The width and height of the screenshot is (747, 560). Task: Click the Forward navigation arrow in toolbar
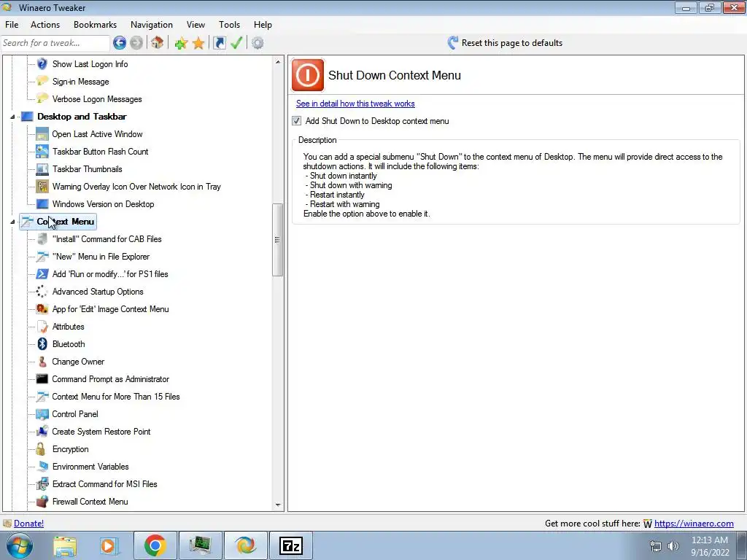pyautogui.click(x=136, y=43)
